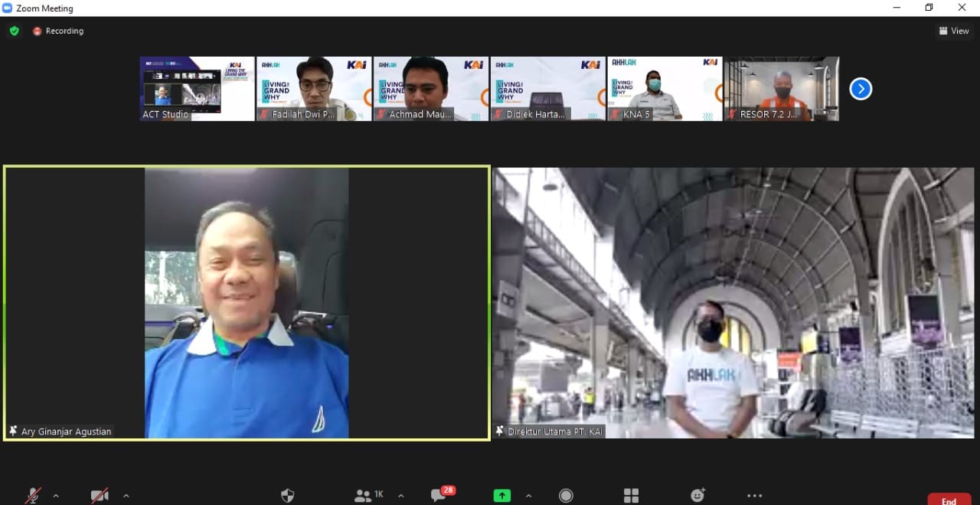
Task: Expand the arrow next to Participants
Action: (x=400, y=496)
